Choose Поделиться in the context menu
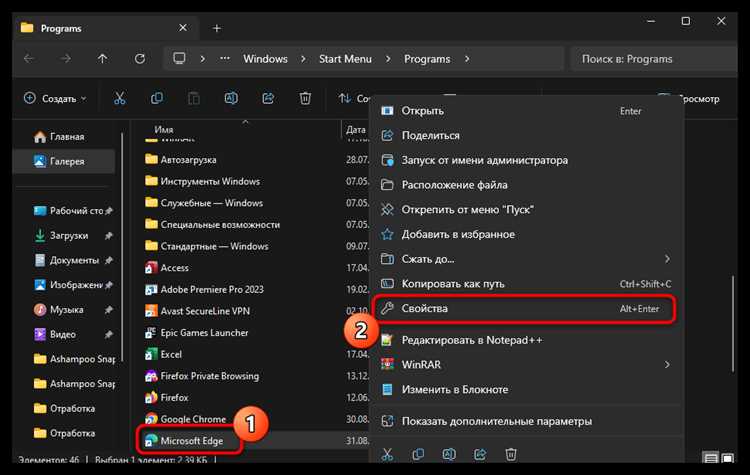This screenshot has width=750, height=475. pyautogui.click(x=528, y=135)
